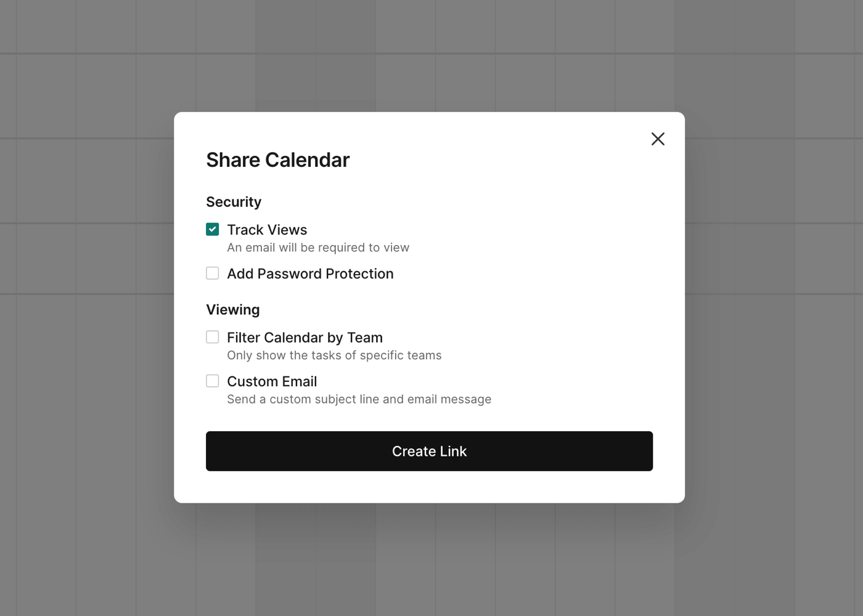The height and width of the screenshot is (616, 863).
Task: Click the "Filter Calendar by Team" label text
Action: click(x=305, y=338)
